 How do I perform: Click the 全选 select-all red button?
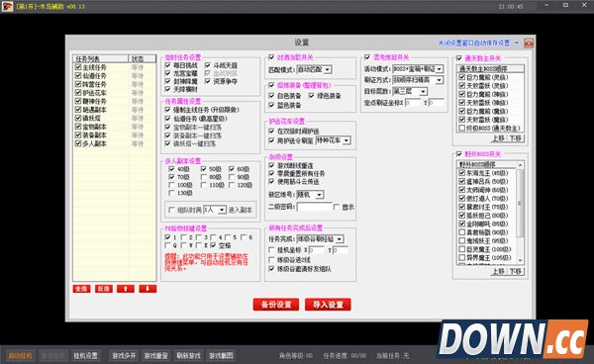click(81, 289)
